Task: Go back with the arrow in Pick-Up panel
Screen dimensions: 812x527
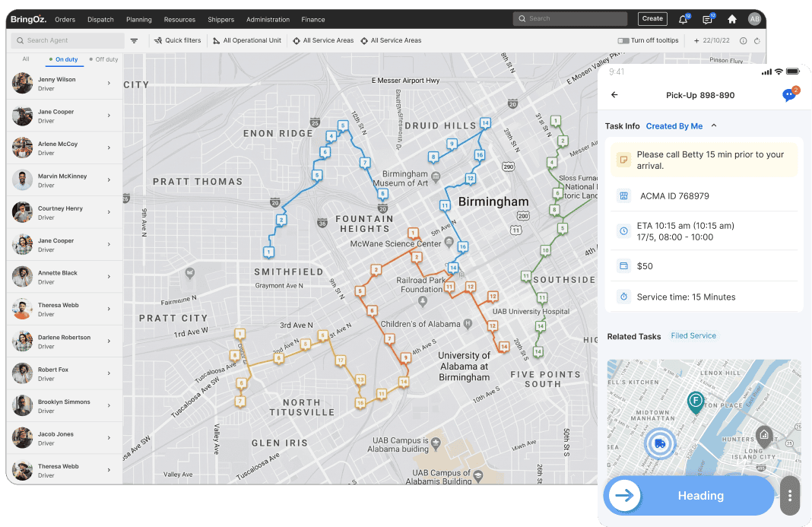Action: pyautogui.click(x=614, y=95)
